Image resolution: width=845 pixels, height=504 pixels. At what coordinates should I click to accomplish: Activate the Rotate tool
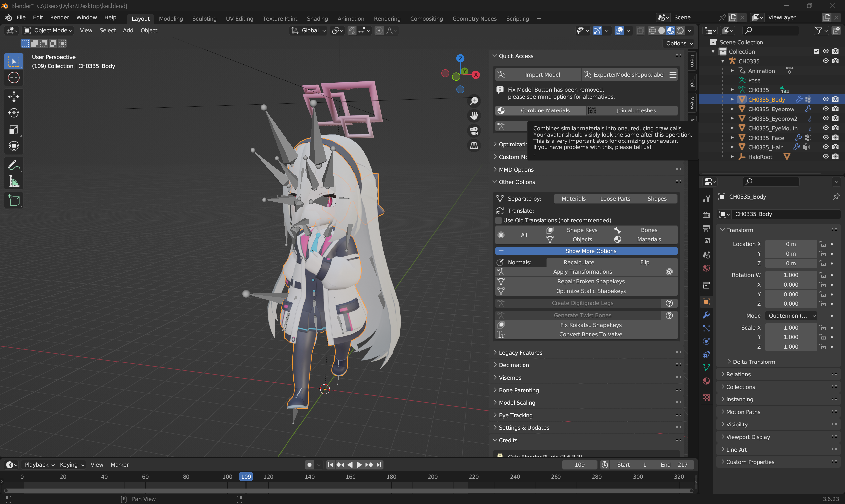click(14, 113)
